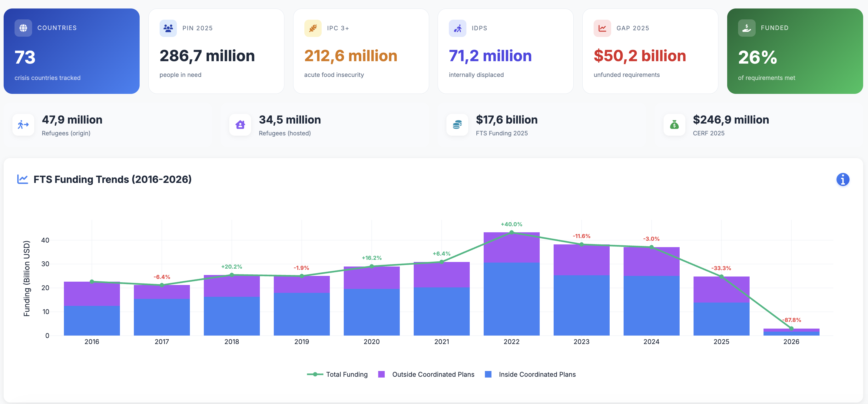Click the coins icon beside FTS Funding 2025

pyautogui.click(x=457, y=125)
